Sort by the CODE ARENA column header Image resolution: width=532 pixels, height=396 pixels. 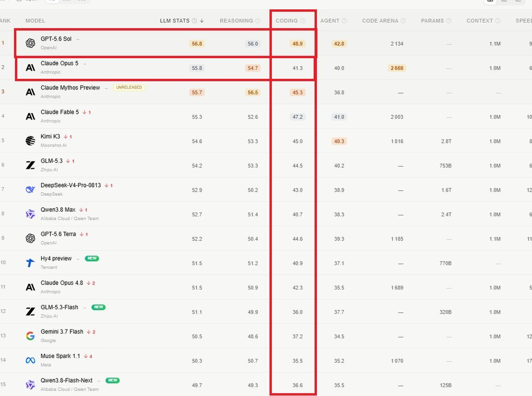(380, 21)
